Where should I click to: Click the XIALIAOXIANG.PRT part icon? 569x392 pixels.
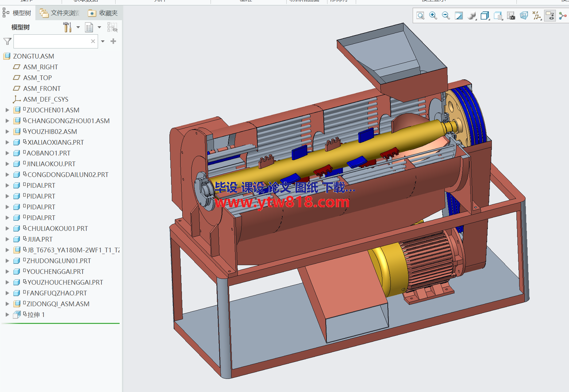coord(17,142)
